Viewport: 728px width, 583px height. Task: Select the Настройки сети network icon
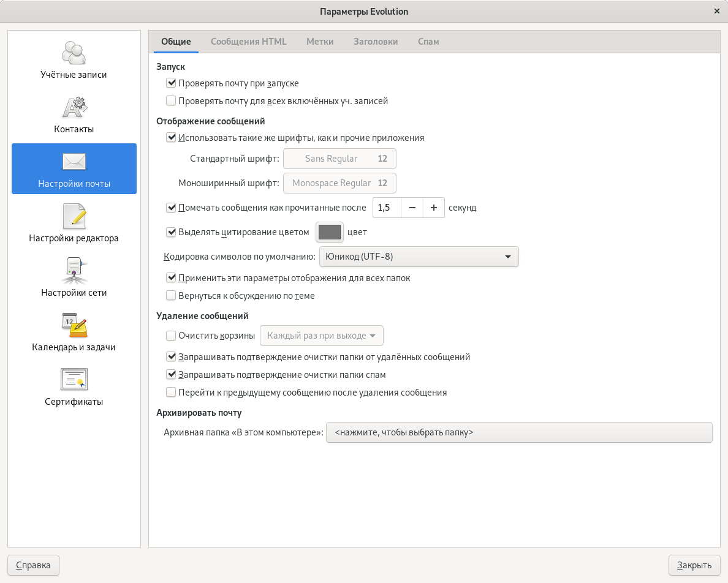coord(74,271)
